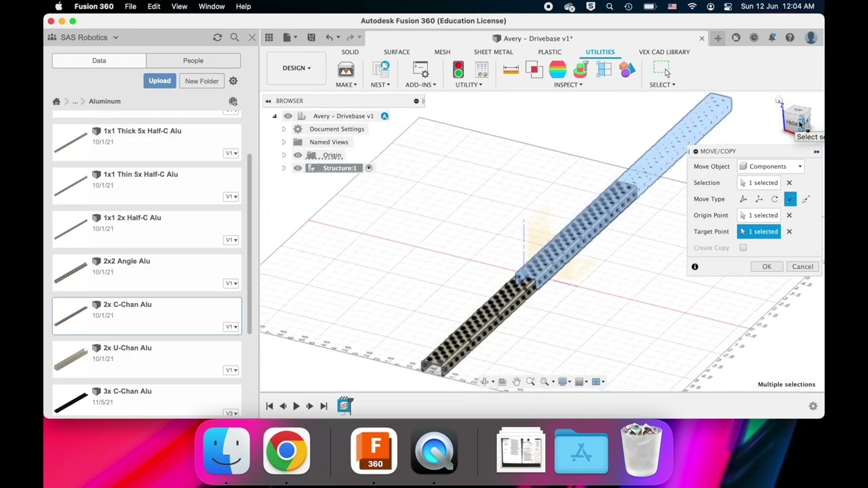Click the Nest tool icon
The height and width of the screenshot is (488, 868).
pos(380,69)
